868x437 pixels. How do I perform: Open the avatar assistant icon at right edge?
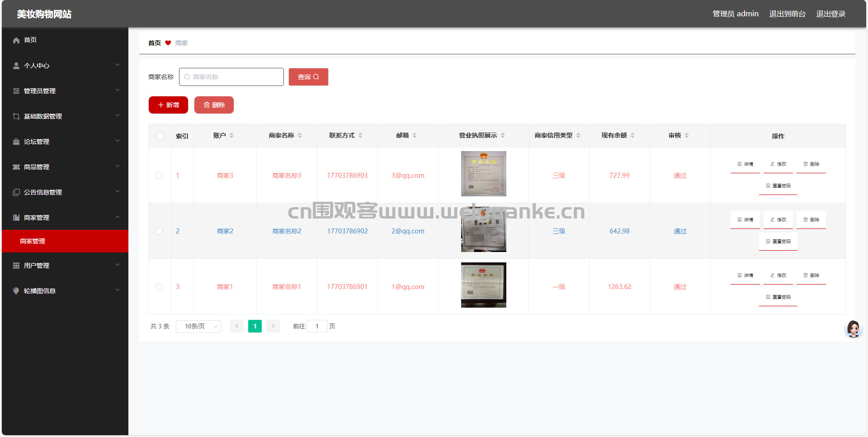pos(854,329)
